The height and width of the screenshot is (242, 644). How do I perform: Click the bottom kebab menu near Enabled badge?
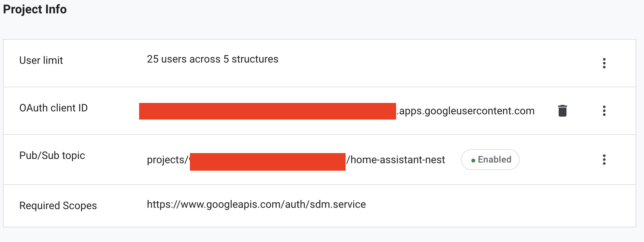coord(604,160)
